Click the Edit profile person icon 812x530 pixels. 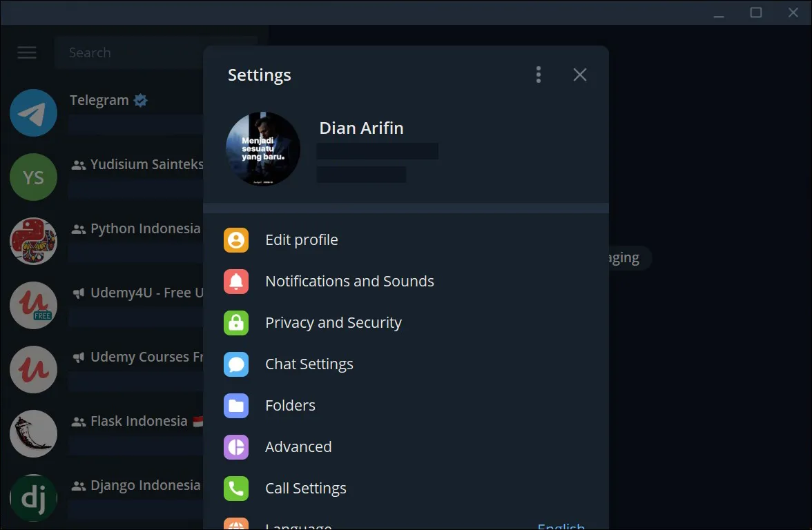[236, 240]
